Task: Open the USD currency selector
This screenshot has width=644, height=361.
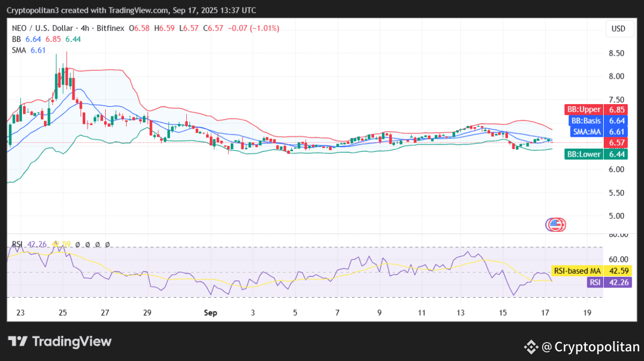Action: (618, 29)
